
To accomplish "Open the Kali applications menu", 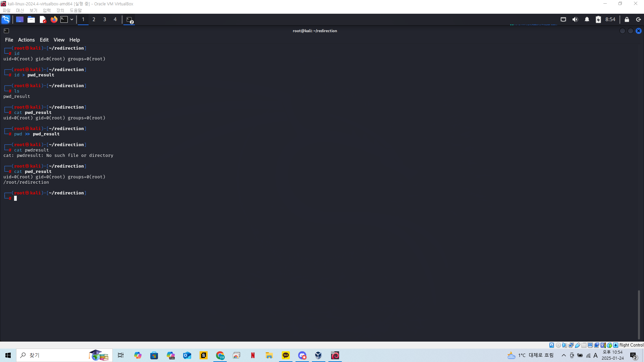I will click(6, 19).
